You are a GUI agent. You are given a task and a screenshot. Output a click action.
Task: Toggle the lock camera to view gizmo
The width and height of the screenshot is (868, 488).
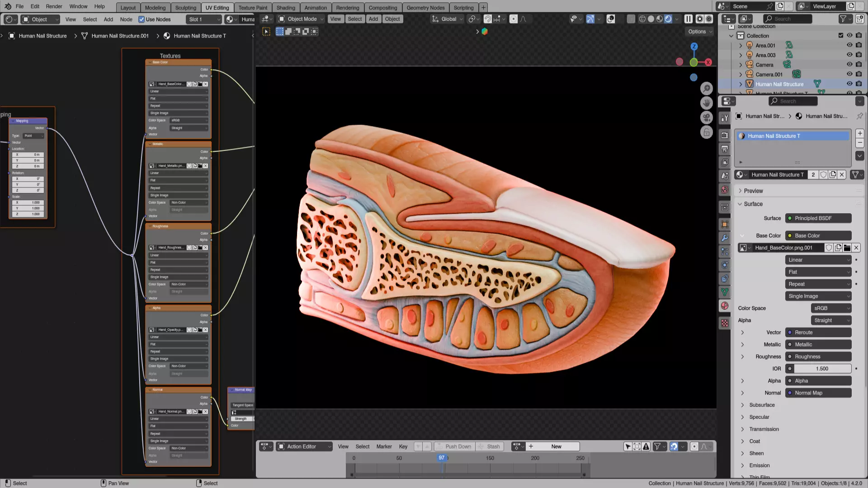point(707,133)
